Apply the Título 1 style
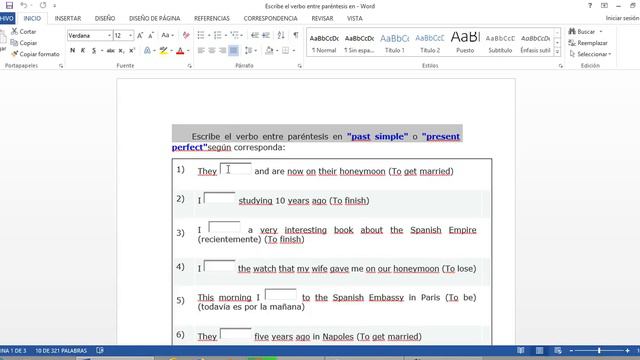Screen dimensions: 640x360 pos(395,43)
